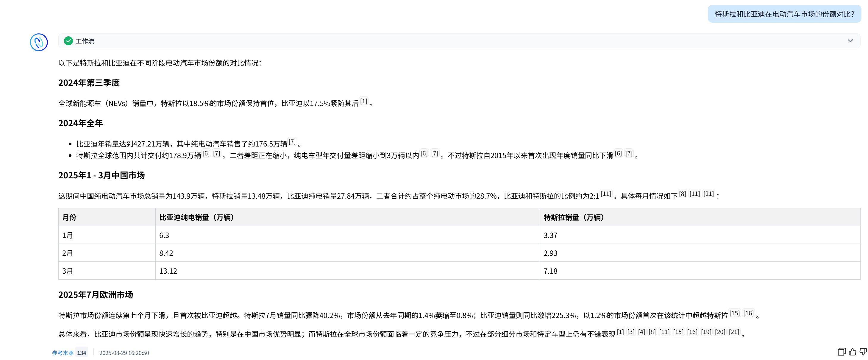Open citation [11] after 比例约为2:1
Screen dimensions: 868x360
click(x=606, y=194)
